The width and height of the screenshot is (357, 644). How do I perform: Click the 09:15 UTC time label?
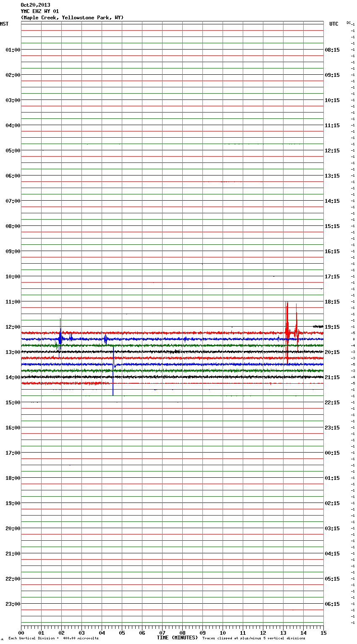pyautogui.click(x=332, y=75)
